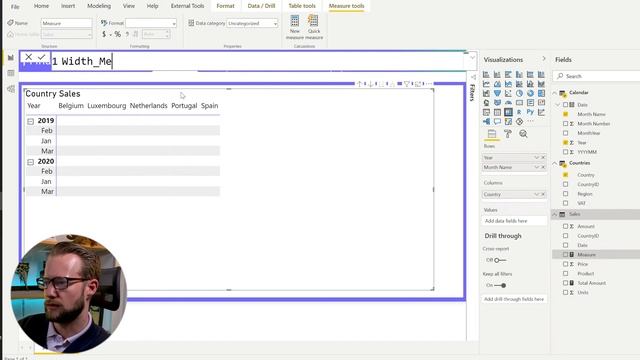
Task: Select the treemap visualization
Action: point(541,93)
